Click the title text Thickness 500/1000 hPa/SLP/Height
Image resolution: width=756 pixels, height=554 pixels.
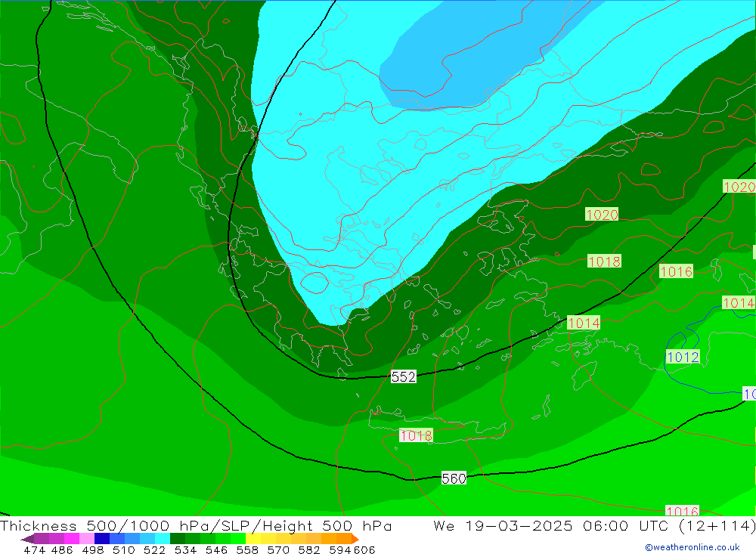click(156, 525)
